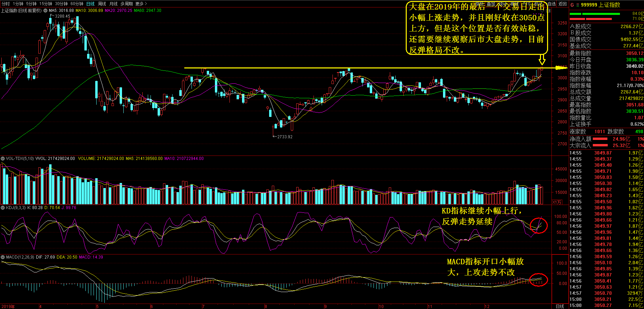Click the 国债成交 row
The width and height of the screenshot is (644, 309).
tap(606, 39)
